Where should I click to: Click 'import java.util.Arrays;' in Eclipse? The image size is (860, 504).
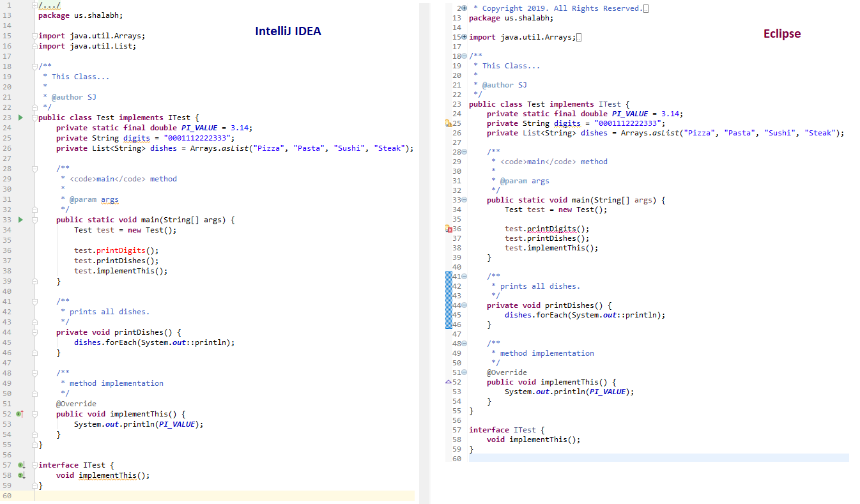coord(523,37)
